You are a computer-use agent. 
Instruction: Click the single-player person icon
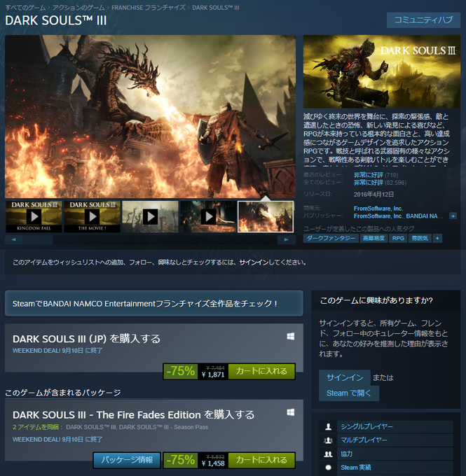[x=328, y=426]
